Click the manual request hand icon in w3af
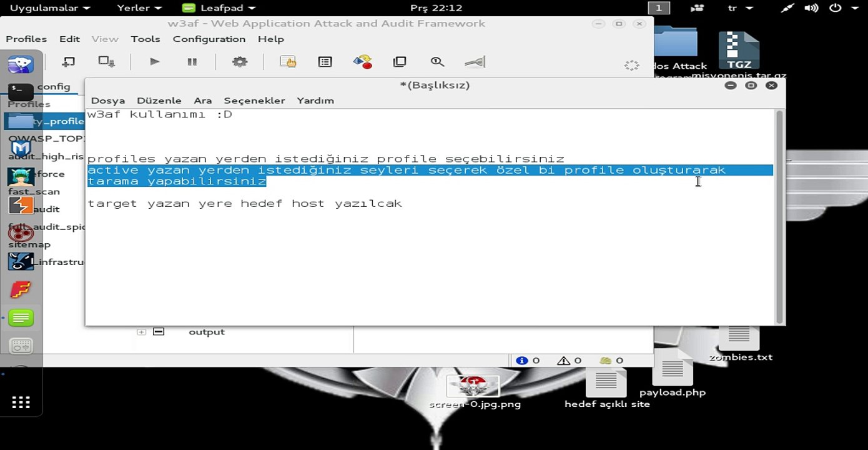The width and height of the screenshot is (868, 450). pyautogui.click(x=287, y=62)
